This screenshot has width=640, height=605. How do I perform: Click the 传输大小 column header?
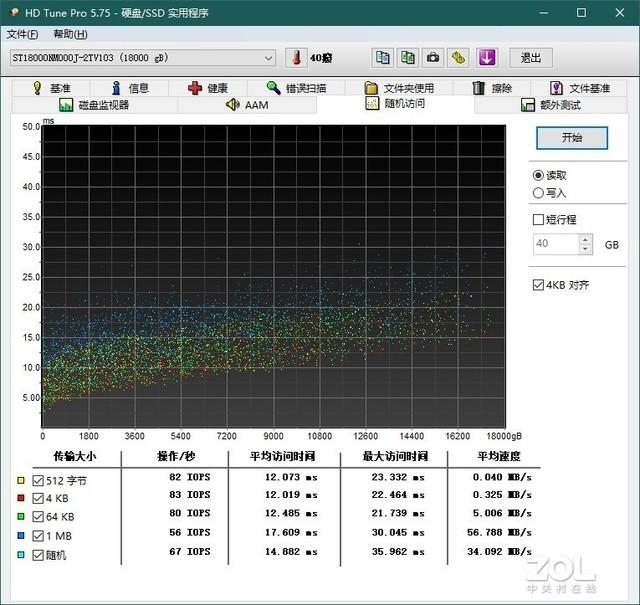click(x=74, y=456)
